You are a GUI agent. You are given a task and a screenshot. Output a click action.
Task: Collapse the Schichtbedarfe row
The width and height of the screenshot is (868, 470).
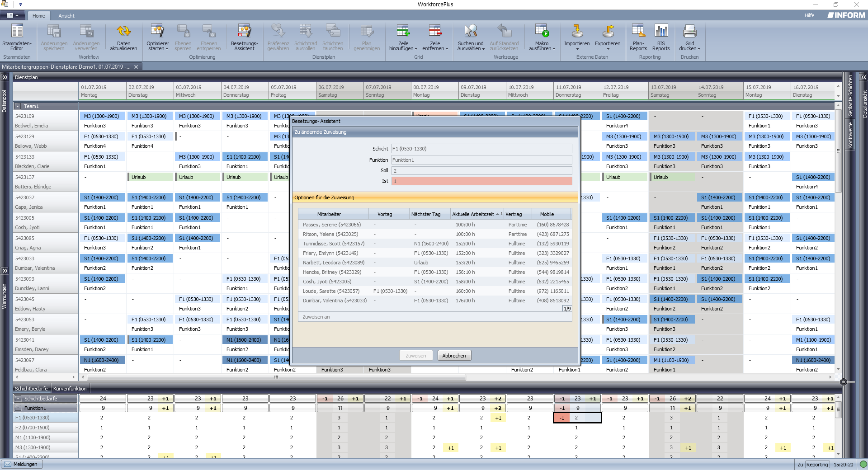point(18,399)
